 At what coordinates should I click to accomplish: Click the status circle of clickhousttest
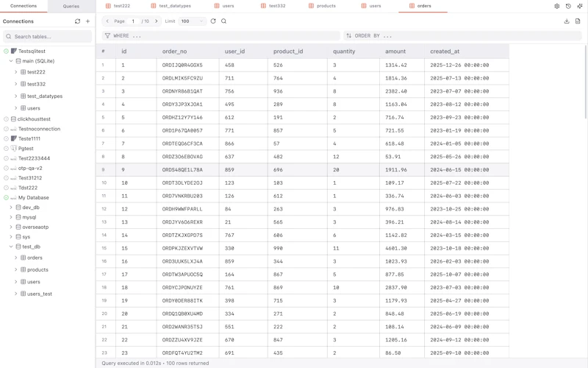(6, 119)
